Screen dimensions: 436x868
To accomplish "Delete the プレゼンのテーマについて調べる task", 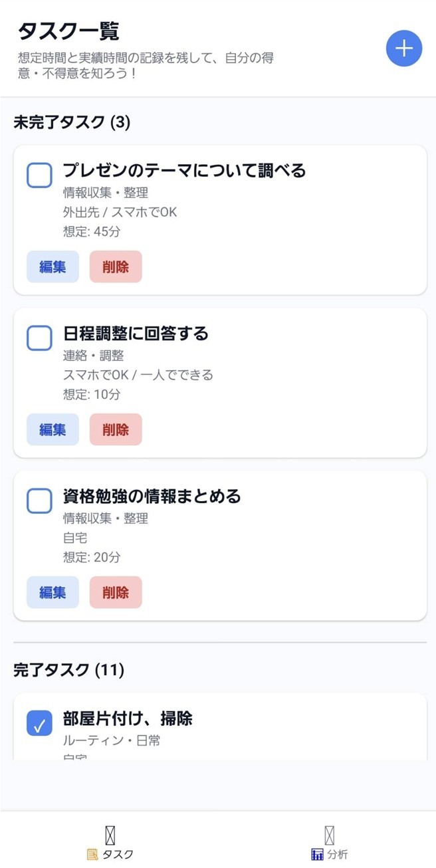I will 116,267.
